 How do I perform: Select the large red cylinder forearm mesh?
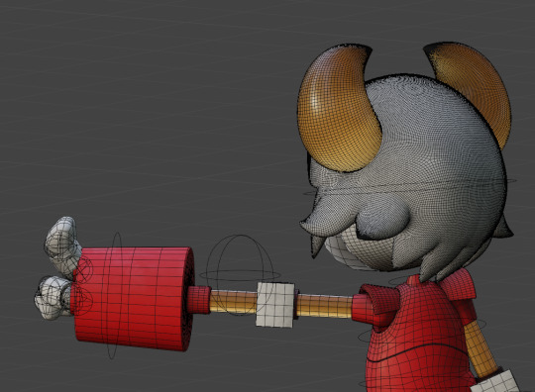tap(133, 298)
